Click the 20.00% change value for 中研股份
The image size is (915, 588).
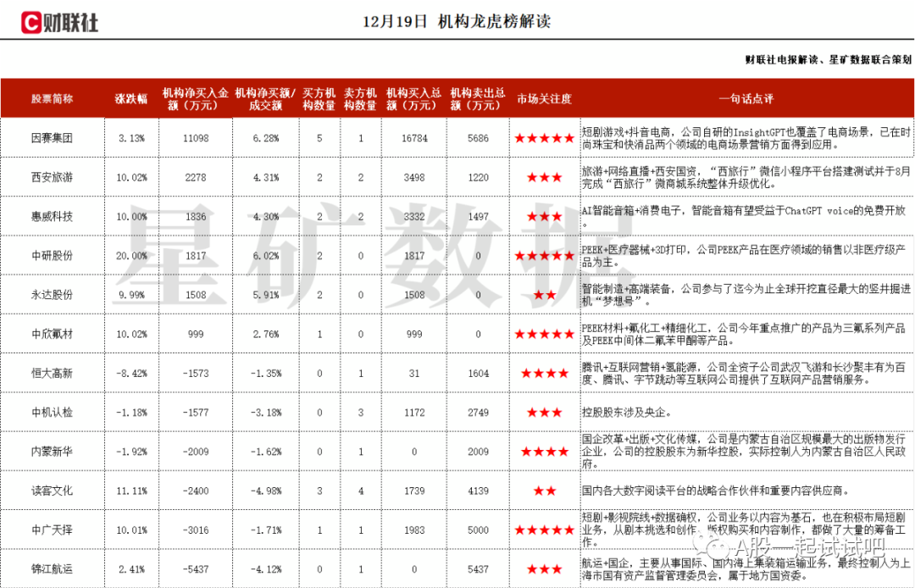coord(130,256)
